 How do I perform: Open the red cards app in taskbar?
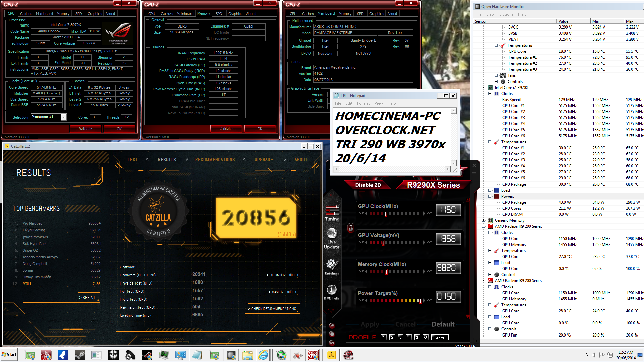pos(46,355)
